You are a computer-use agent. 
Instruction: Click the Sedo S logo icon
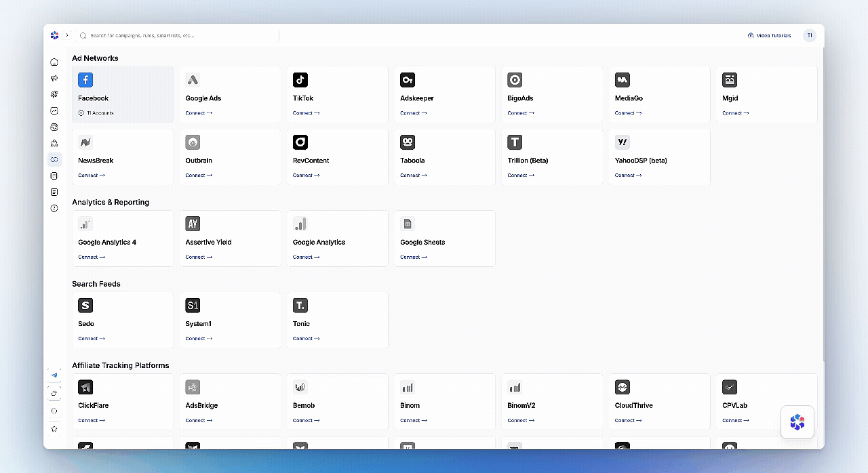click(x=85, y=306)
